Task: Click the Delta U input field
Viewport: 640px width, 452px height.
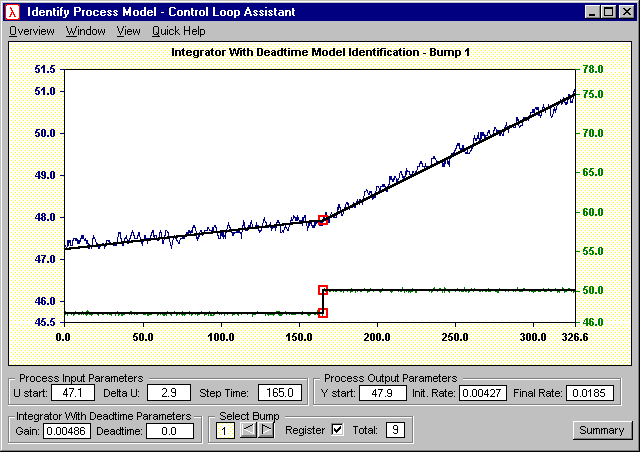Action: pos(169,393)
